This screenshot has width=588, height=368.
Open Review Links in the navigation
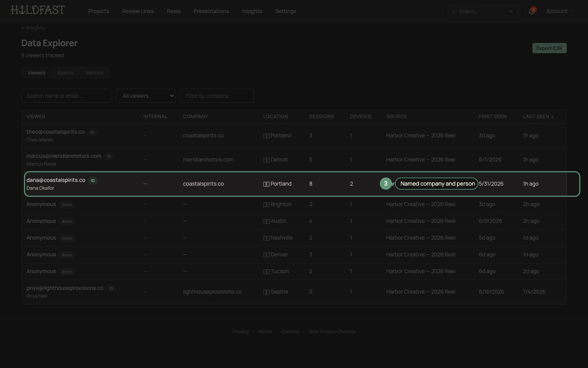138,11
